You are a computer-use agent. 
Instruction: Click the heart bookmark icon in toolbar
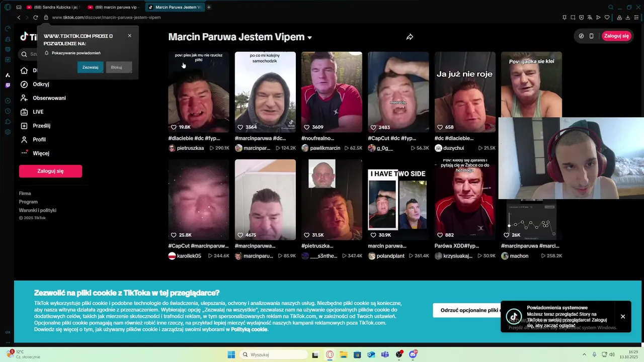(x=607, y=17)
